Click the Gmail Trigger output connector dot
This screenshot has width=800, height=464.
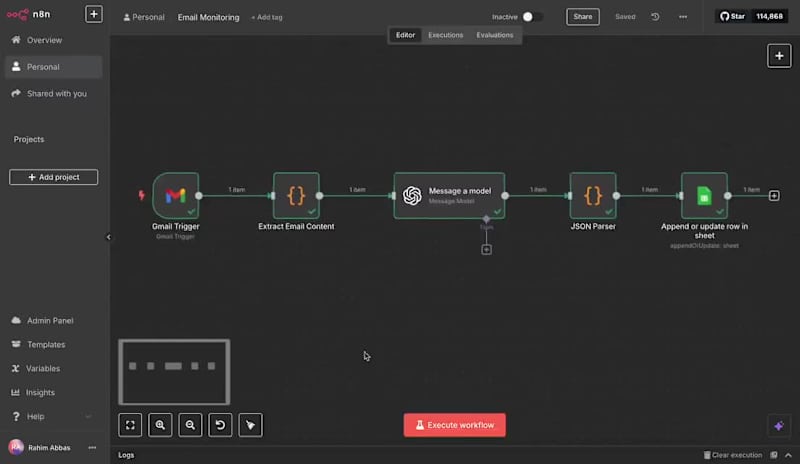[x=199, y=196]
